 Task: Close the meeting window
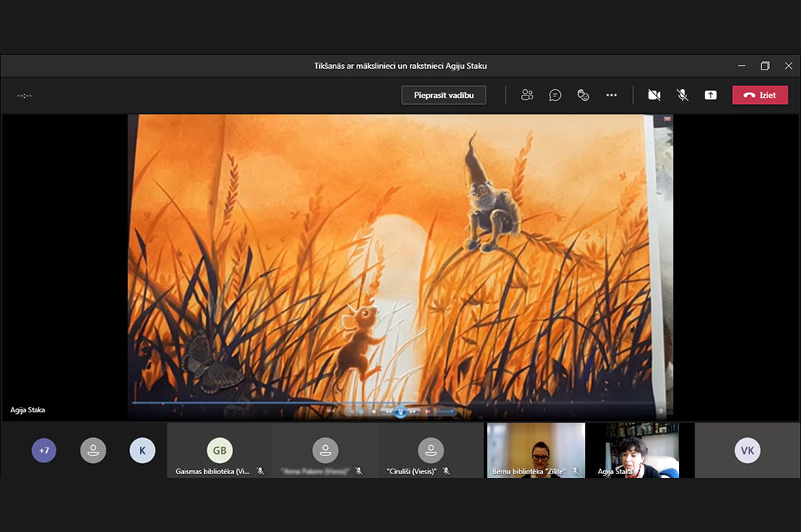tap(788, 66)
